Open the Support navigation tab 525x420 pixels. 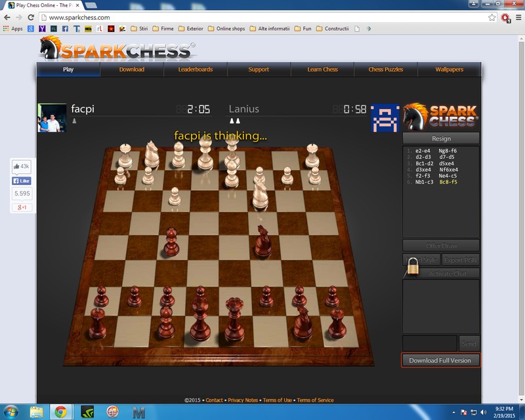click(x=259, y=70)
